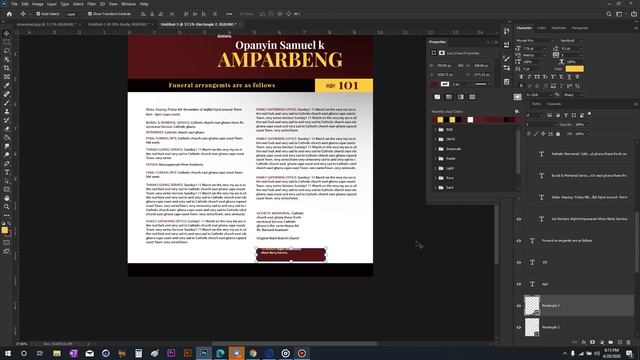Switch to the first document tab
Image resolution: width=640 pixels, height=360 pixels.
(46, 24)
